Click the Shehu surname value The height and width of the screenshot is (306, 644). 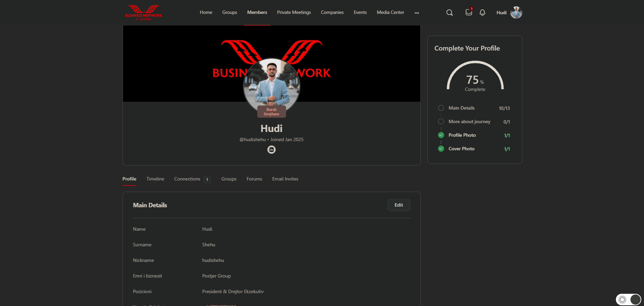pos(209,245)
